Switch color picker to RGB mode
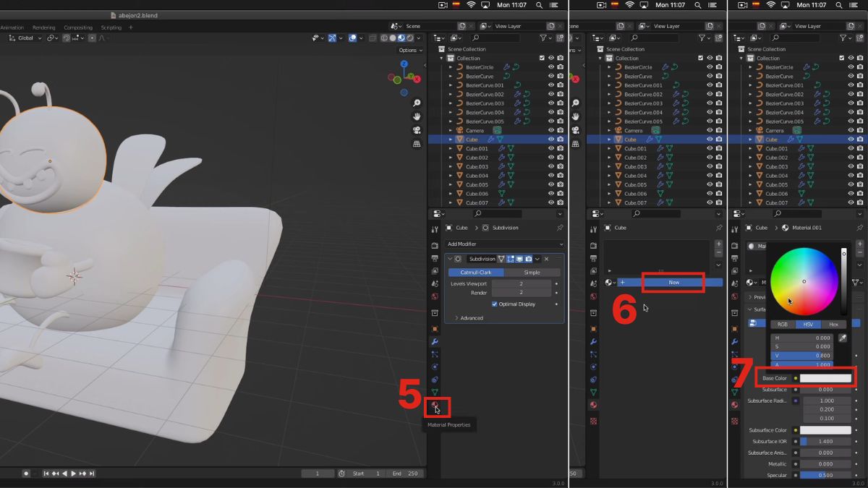 pyautogui.click(x=783, y=325)
